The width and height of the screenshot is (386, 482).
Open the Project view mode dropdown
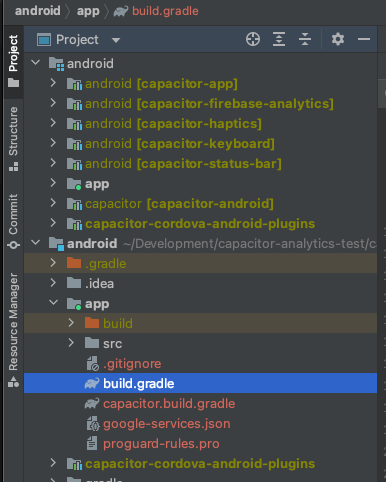click(x=116, y=40)
